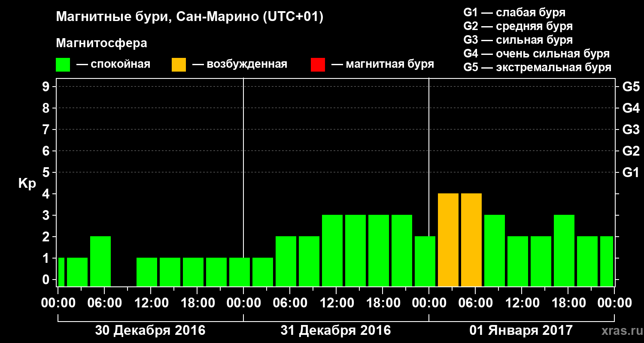Click the '— магнитная буря' legend label
This screenshot has height=343, width=644.
click(x=383, y=65)
